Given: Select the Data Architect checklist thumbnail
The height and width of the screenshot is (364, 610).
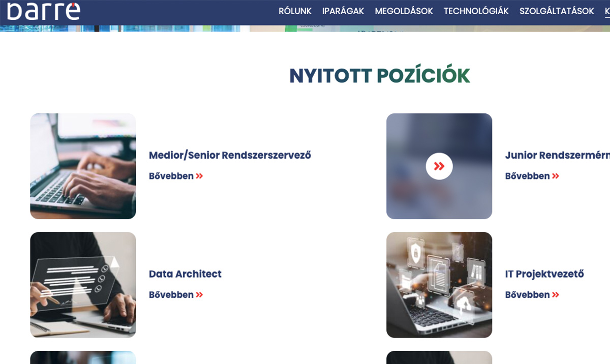Looking at the screenshot, I should [83, 285].
